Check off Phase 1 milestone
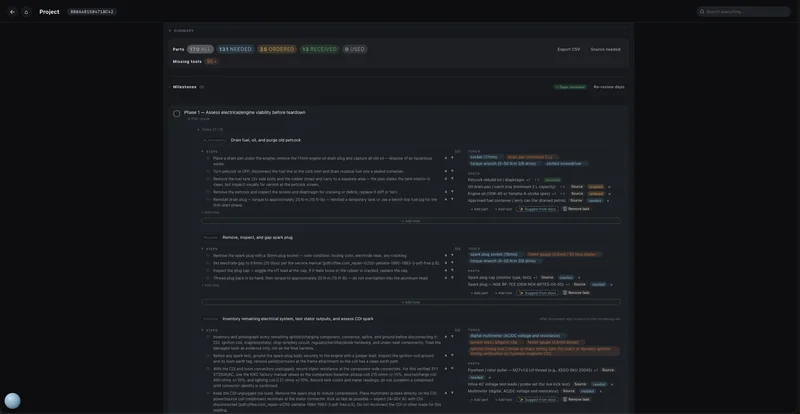Image resolution: width=800 pixels, height=414 pixels. tap(177, 113)
